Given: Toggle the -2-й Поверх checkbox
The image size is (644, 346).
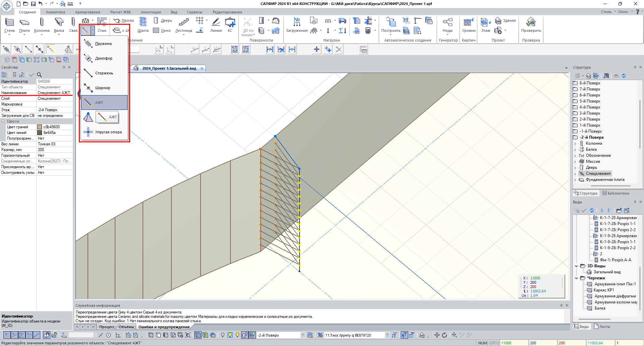Looking at the screenshot, I should pyautogui.click(x=575, y=137).
